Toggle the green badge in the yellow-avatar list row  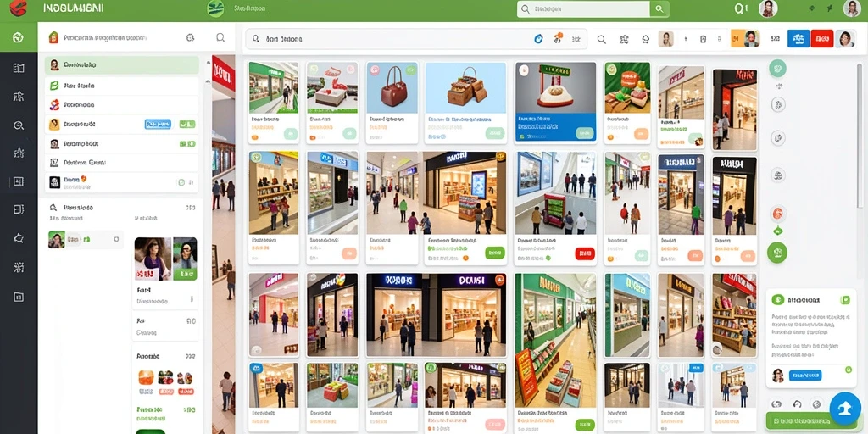[187, 124]
